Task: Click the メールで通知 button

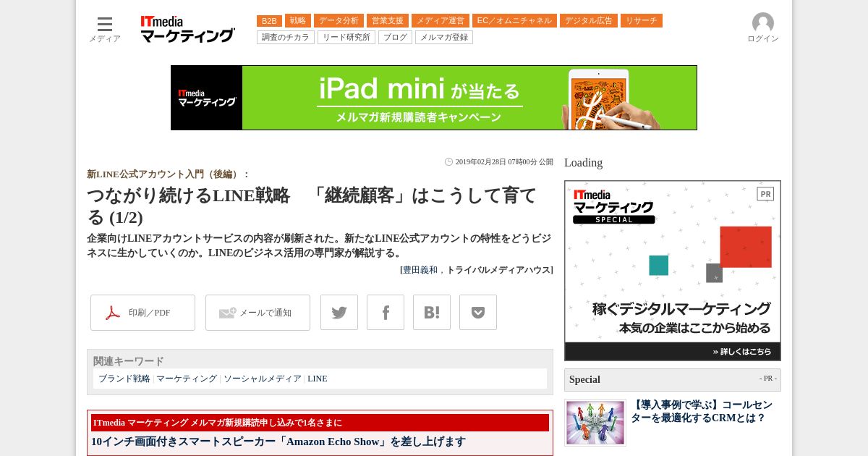Action: click(x=258, y=313)
